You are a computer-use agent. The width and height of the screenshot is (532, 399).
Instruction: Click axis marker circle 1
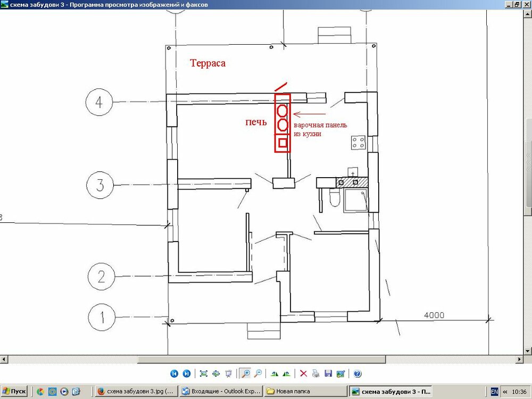(102, 318)
